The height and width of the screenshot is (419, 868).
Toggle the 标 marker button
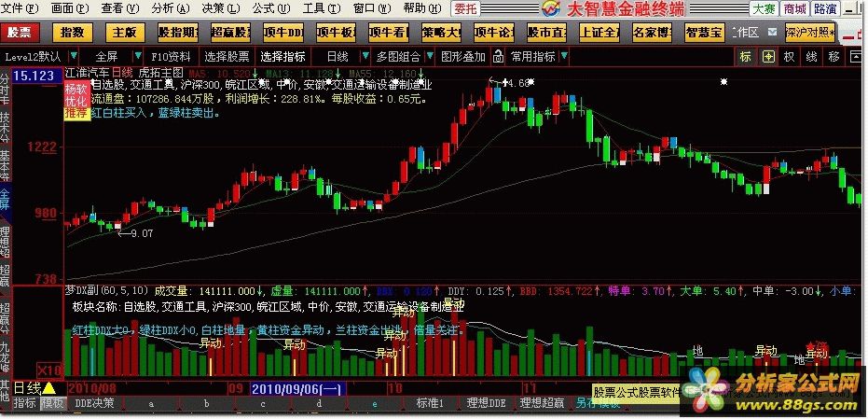pyautogui.click(x=745, y=57)
